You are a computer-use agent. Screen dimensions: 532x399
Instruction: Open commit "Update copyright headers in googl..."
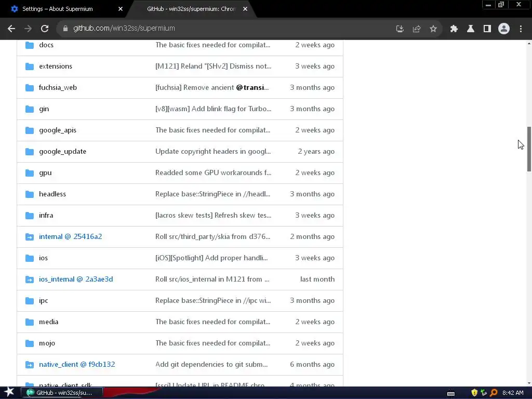coord(212,151)
